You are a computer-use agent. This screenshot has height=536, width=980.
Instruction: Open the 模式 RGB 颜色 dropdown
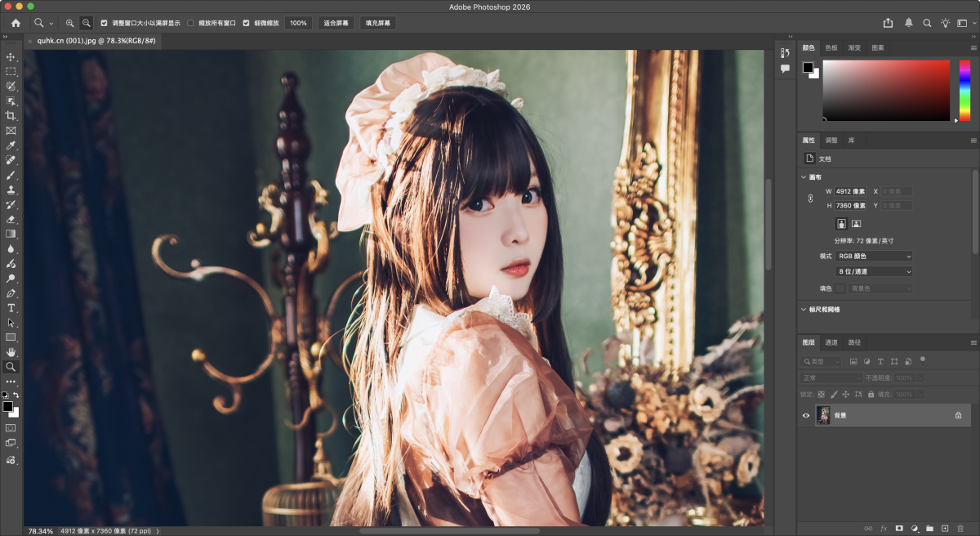[x=874, y=256]
